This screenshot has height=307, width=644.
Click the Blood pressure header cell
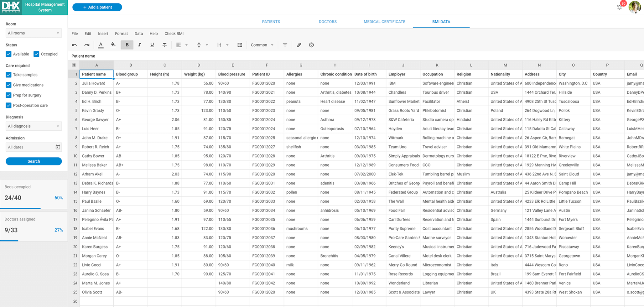[233, 74]
